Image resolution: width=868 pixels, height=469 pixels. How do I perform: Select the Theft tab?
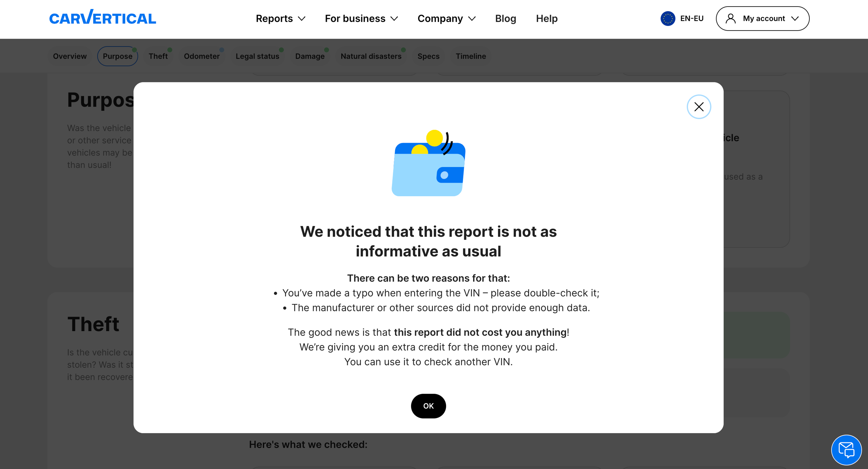(x=158, y=56)
